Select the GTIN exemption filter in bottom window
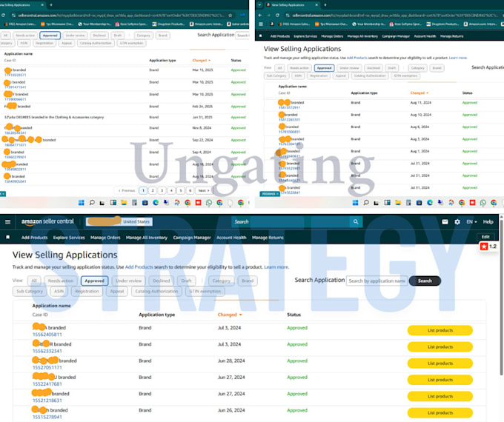The image size is (504, 422). click(x=205, y=291)
